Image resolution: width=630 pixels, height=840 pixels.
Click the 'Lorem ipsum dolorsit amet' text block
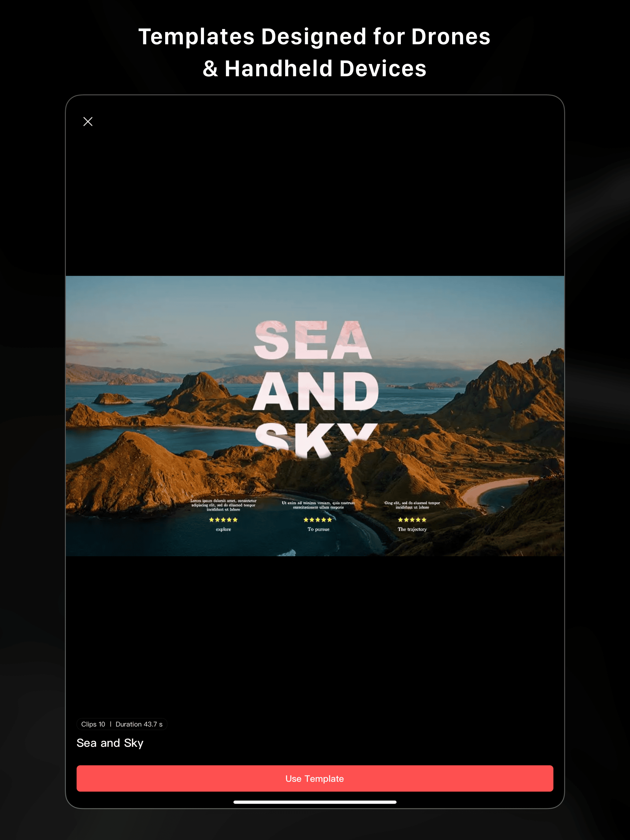click(223, 505)
